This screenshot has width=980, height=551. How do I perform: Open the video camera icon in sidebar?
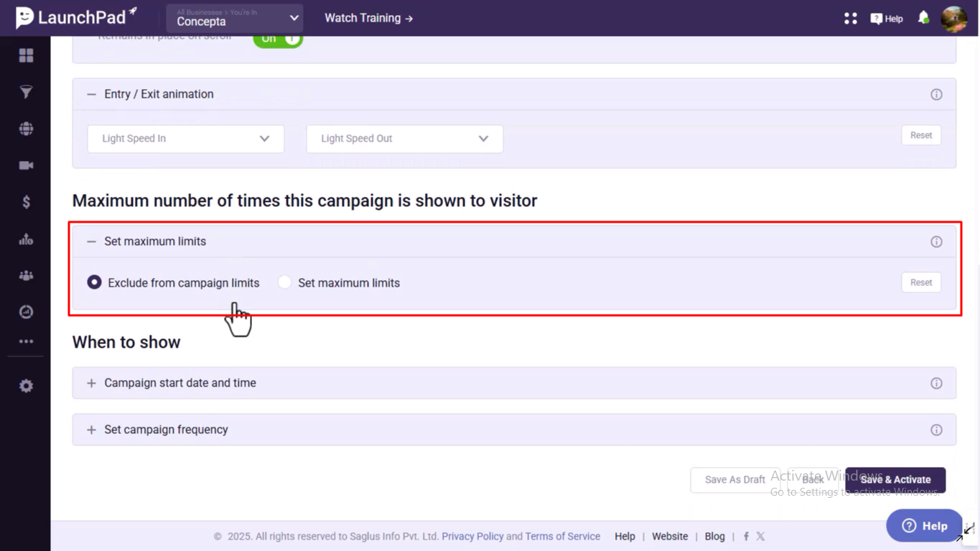coord(26,165)
